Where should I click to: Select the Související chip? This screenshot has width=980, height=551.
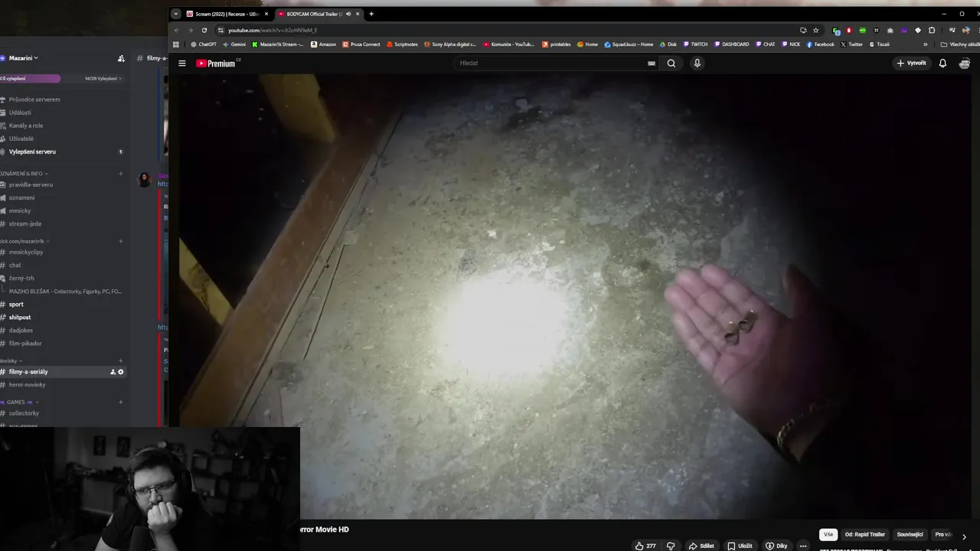pyautogui.click(x=910, y=534)
